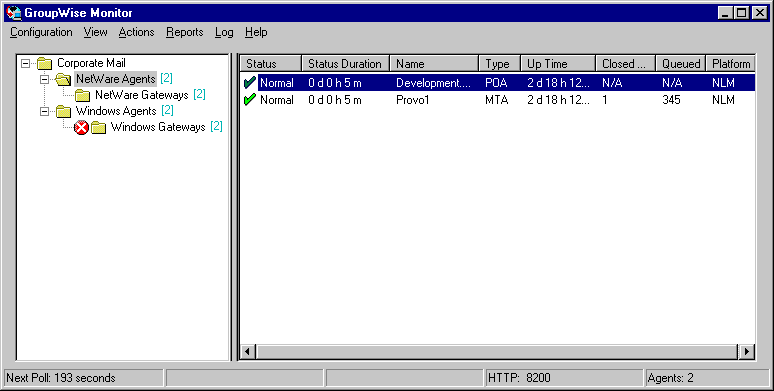Sort by the Type column header
This screenshot has height=391, width=774.
500,64
